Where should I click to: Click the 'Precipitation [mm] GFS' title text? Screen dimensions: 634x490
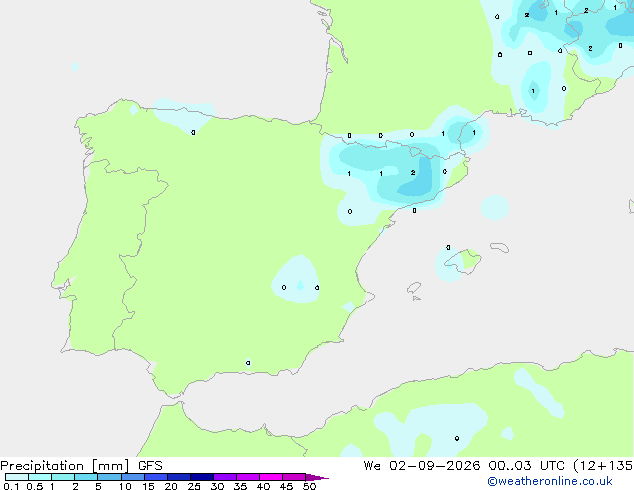coord(81,466)
